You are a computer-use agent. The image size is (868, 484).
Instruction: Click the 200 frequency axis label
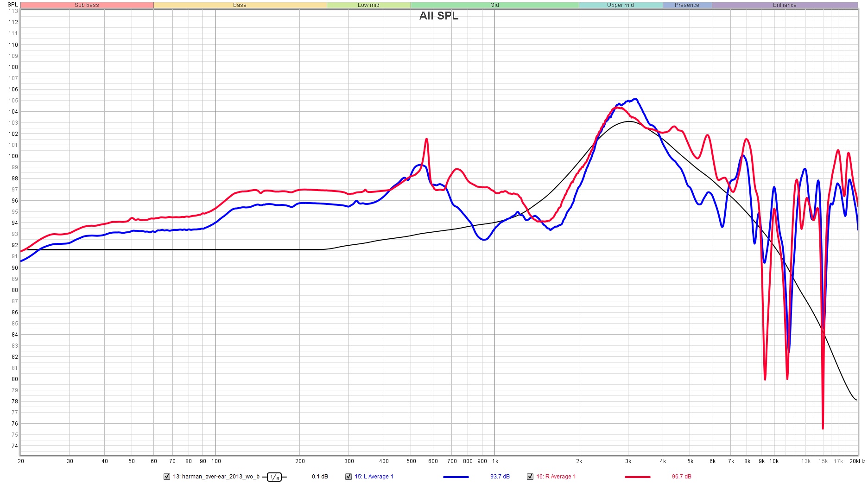(x=300, y=461)
